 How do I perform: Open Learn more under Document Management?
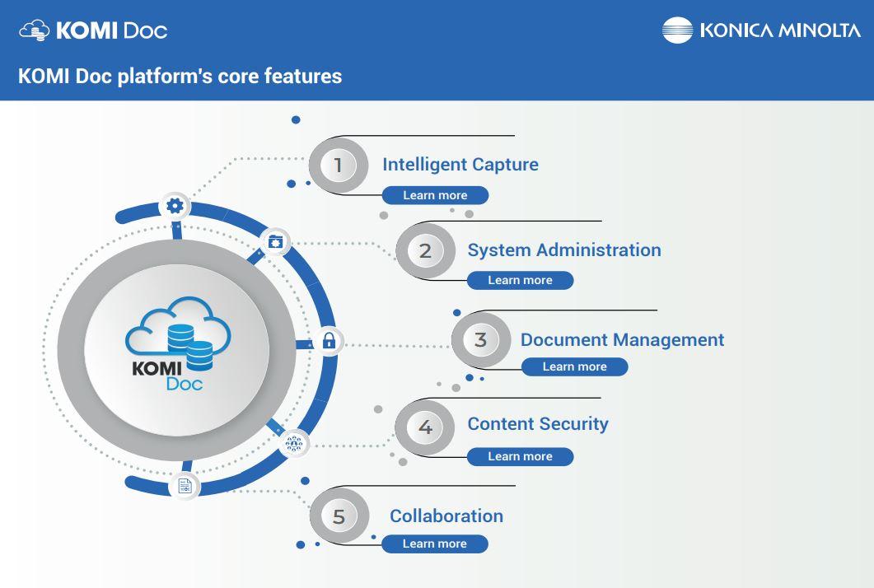[575, 366]
